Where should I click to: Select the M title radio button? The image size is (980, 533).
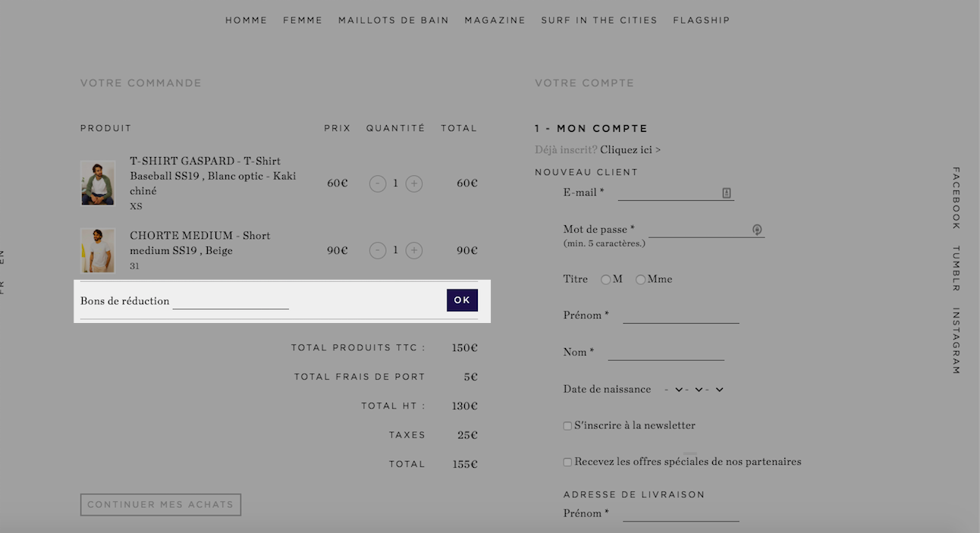pos(605,280)
